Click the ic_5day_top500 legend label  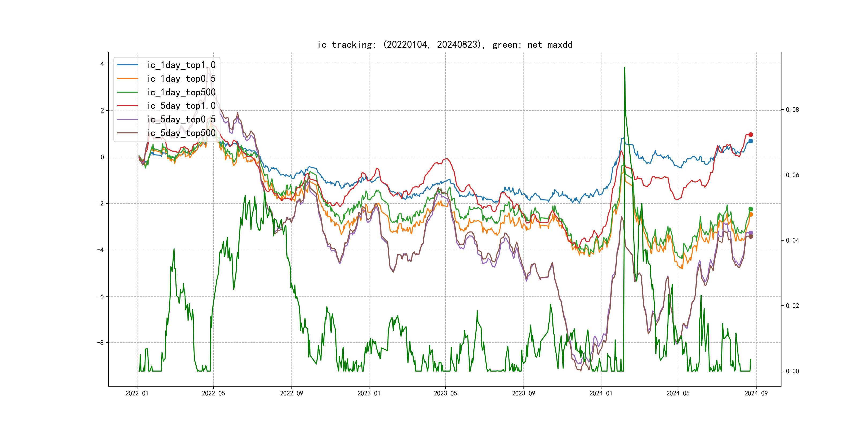(181, 133)
